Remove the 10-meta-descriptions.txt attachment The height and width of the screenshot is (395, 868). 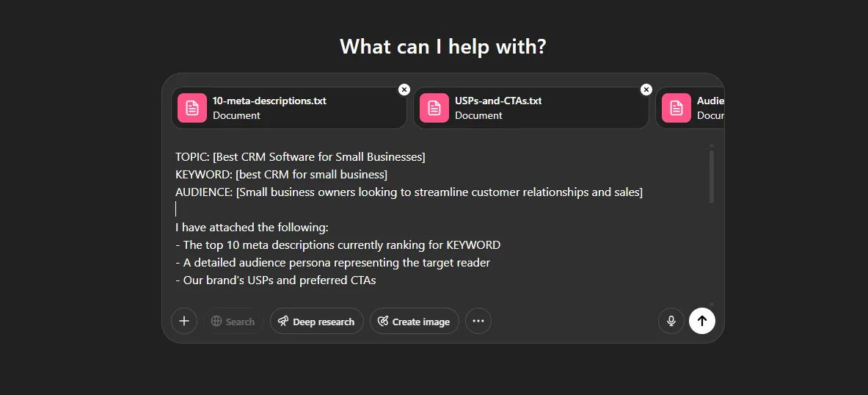(x=404, y=90)
